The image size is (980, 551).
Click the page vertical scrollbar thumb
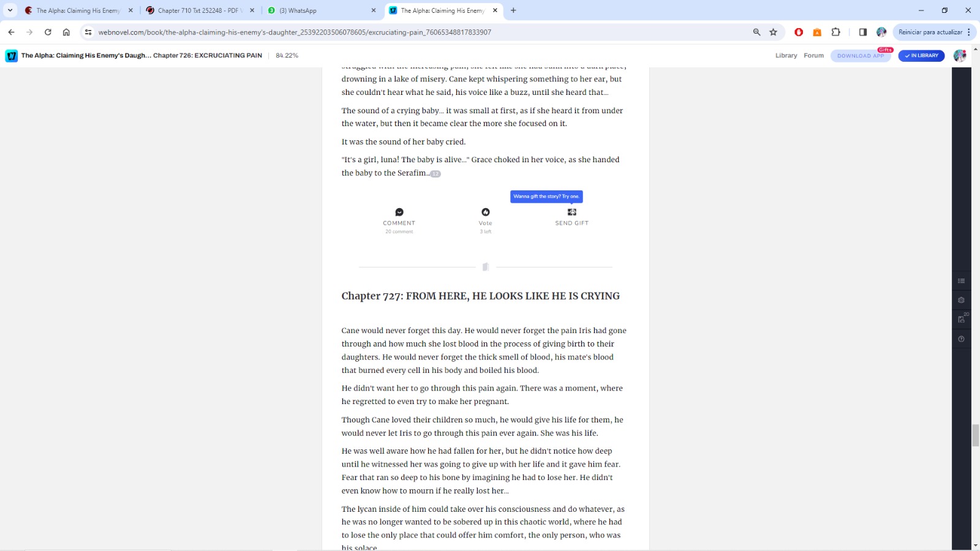pos(975,435)
